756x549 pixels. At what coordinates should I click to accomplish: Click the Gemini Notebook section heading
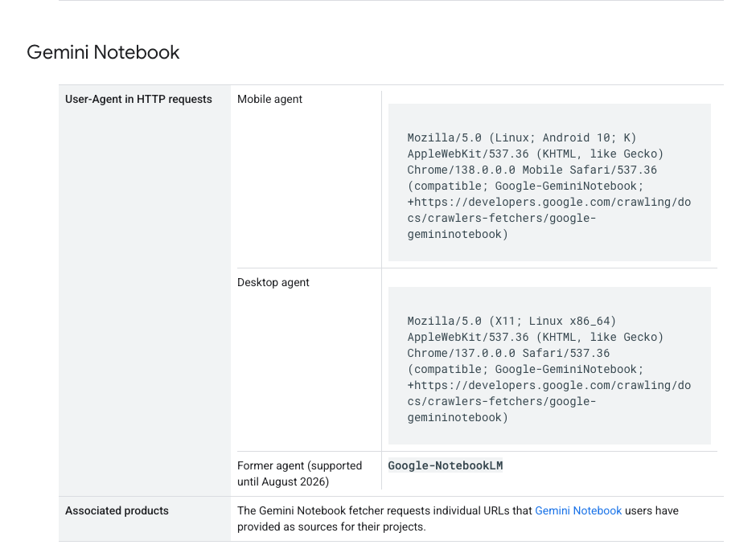coord(103,52)
